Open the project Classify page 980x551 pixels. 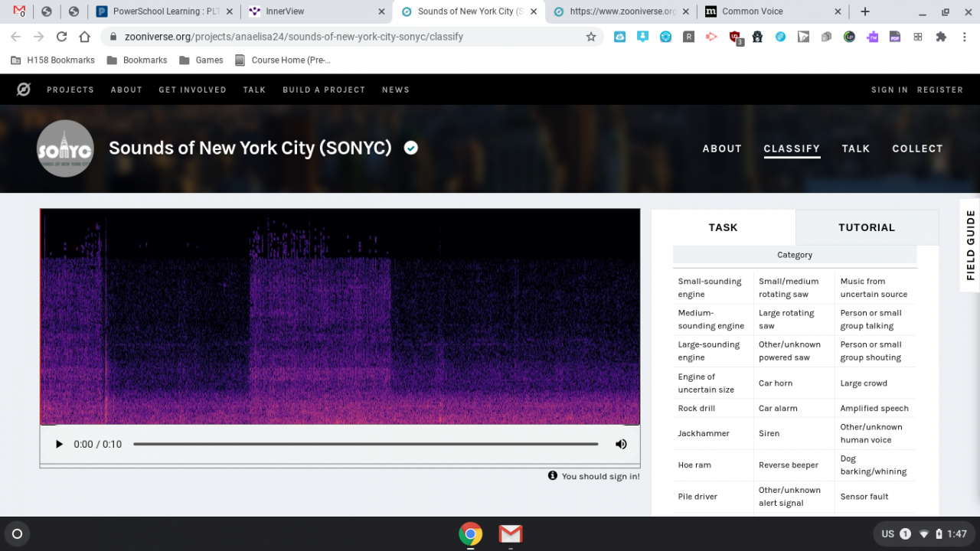tap(792, 149)
